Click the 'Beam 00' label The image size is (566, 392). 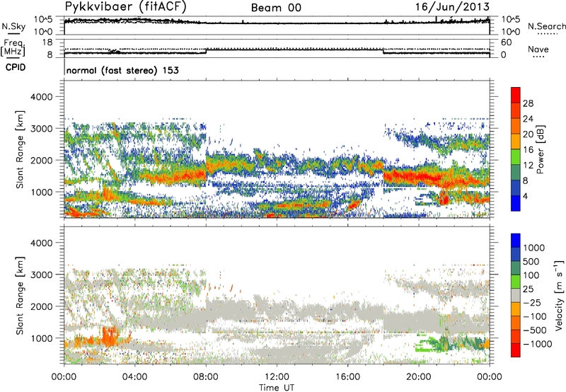[276, 8]
